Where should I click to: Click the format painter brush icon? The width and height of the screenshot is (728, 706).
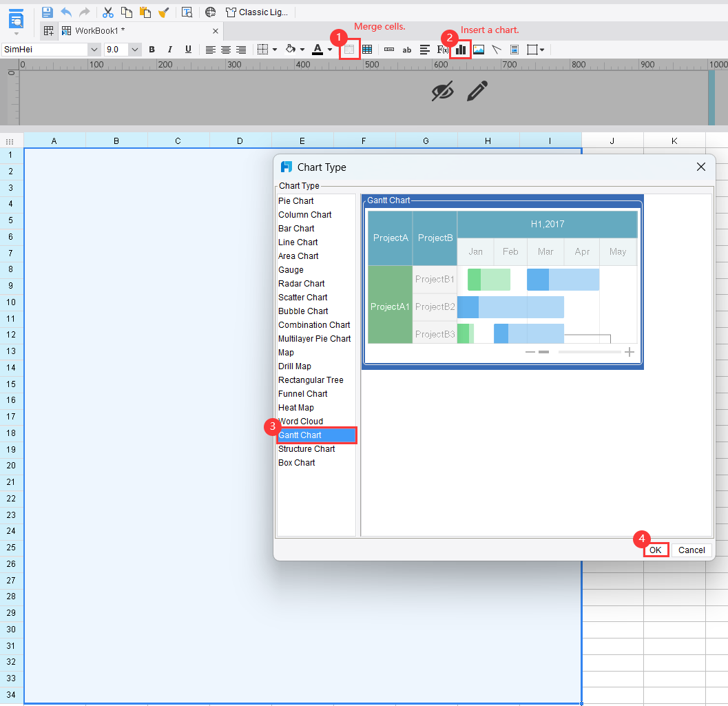[163, 12]
